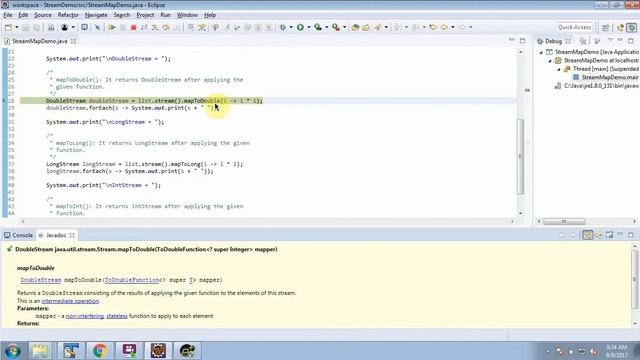Viewport: 640px width, 360px height.
Task: Open the Windows Start button
Action: (12, 351)
